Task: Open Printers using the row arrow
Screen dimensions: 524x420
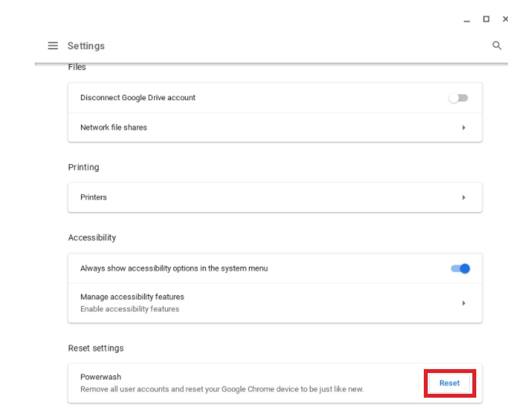Action: tap(464, 197)
